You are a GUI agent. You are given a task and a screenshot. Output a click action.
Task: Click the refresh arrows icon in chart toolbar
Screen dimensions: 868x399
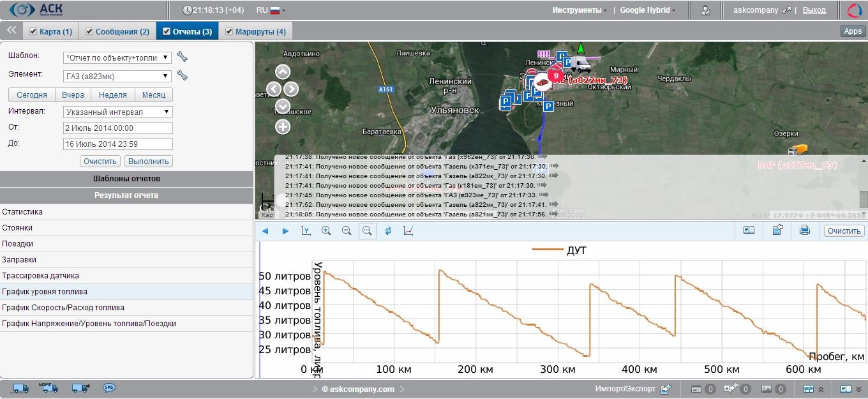[388, 230]
